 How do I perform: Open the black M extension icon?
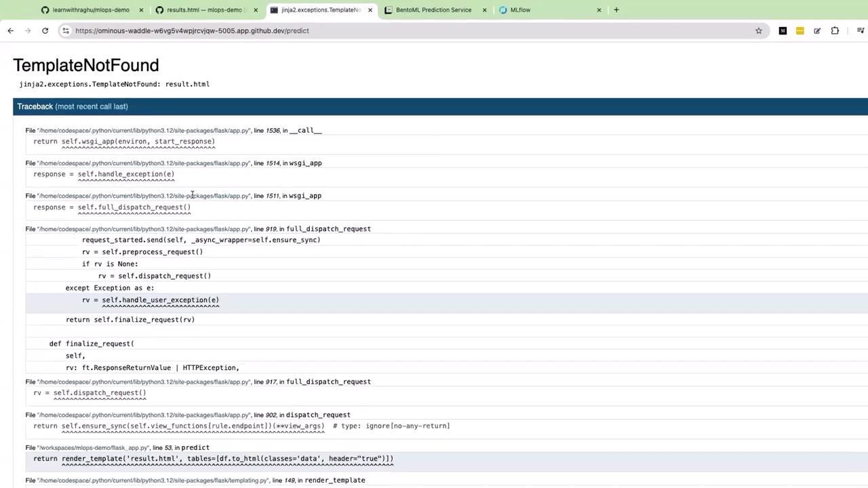pos(783,30)
